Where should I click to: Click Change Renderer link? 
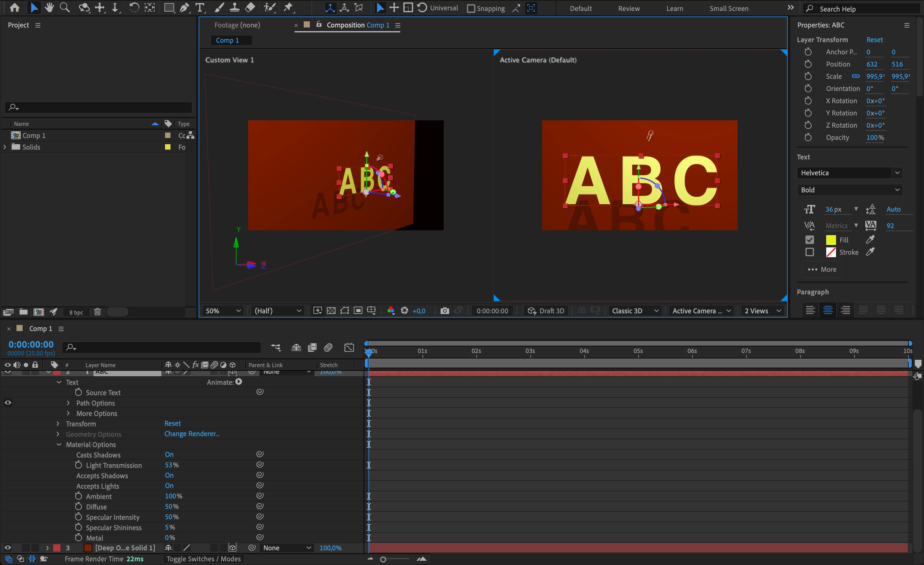tap(192, 434)
